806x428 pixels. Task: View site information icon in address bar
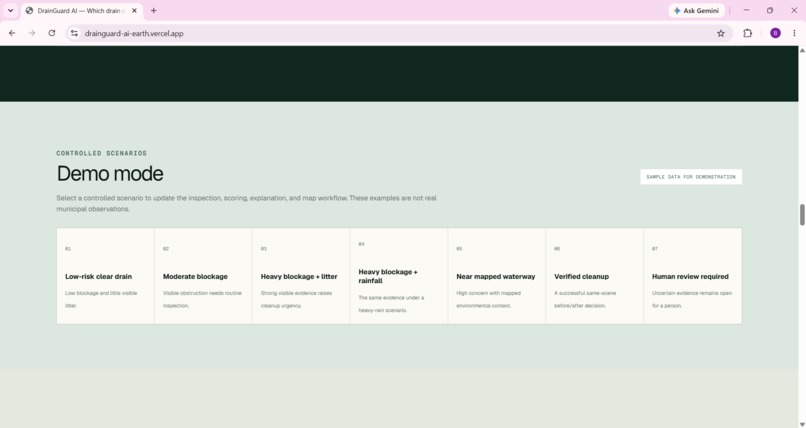coord(74,33)
